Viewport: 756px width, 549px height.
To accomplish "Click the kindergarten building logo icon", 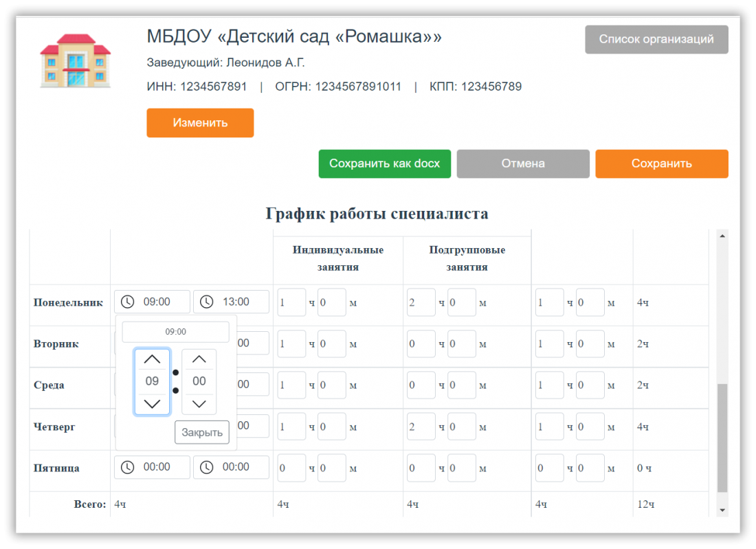I will (x=75, y=60).
